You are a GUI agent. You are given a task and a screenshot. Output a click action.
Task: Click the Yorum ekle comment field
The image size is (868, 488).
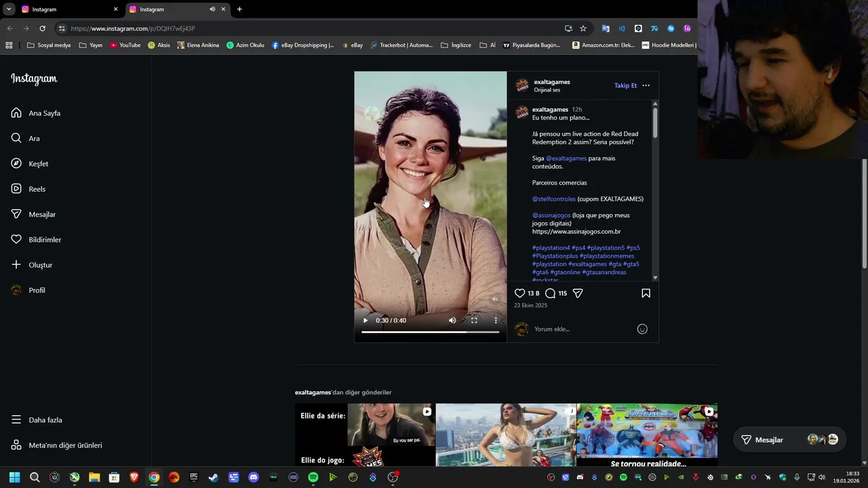[582, 329]
